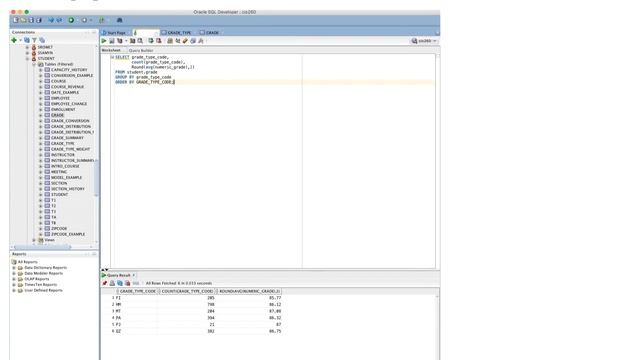Screen dimensions: 640x360
Task: Click the Undo arrow in main toolbar
Action: click(51, 20)
